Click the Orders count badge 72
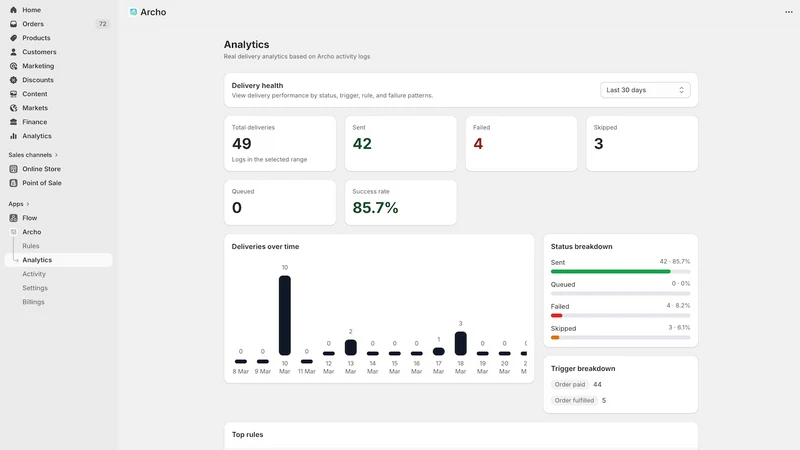 click(103, 24)
